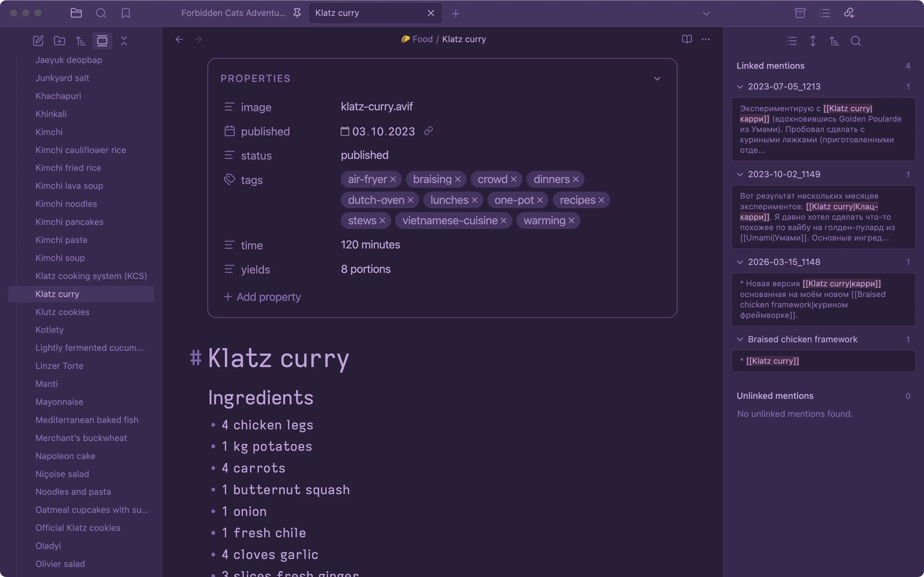Click the Klatz curry heading

278,359
